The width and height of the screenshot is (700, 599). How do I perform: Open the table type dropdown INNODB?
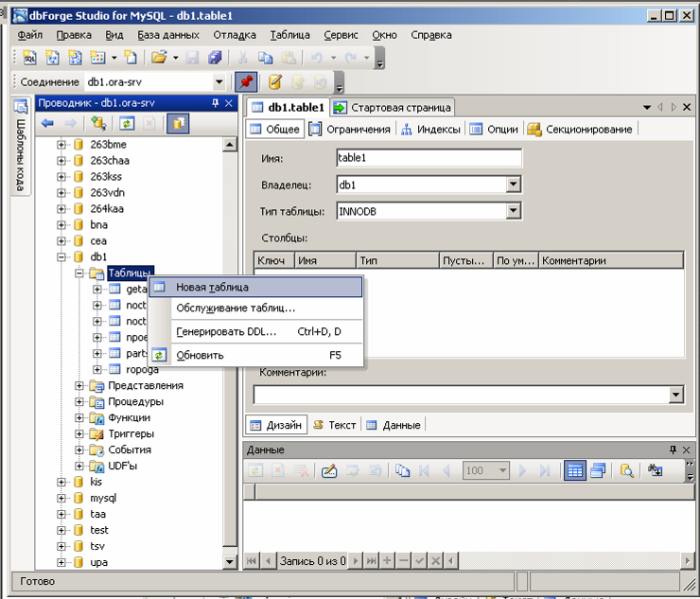514,210
